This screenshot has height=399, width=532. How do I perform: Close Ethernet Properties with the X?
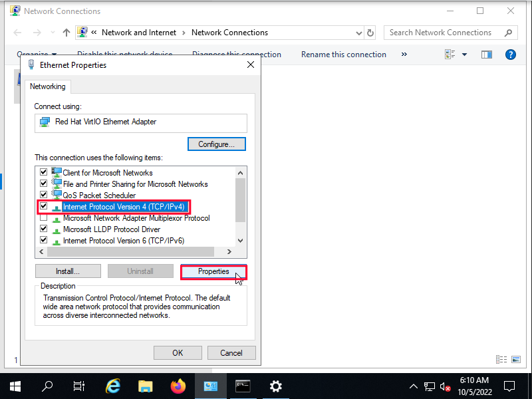click(251, 65)
